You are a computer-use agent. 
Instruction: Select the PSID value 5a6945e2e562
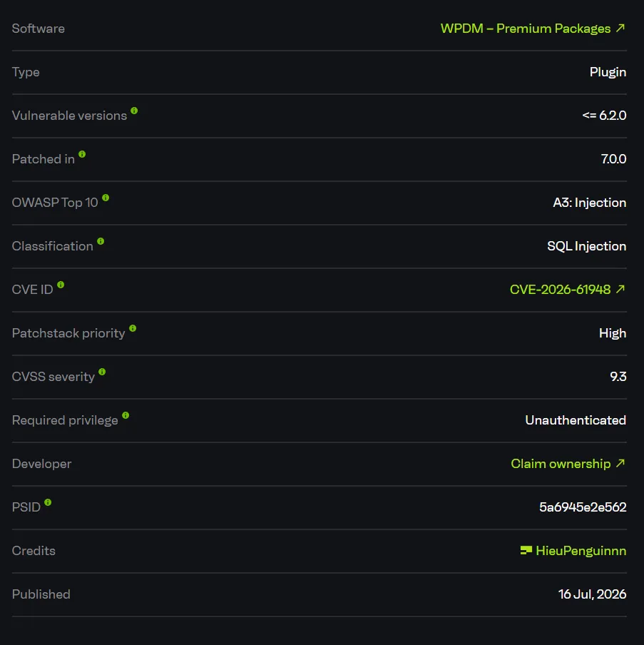tap(583, 507)
